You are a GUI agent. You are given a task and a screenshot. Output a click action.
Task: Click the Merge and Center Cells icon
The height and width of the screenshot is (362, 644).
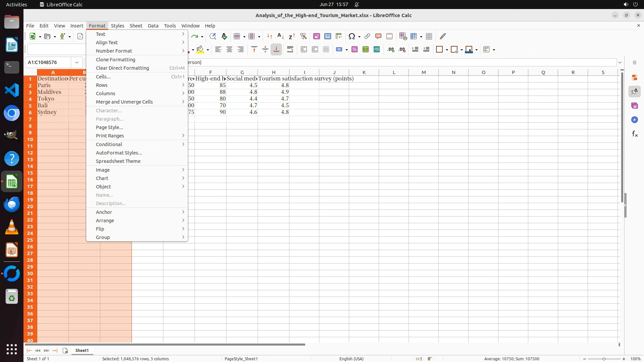coord(304,50)
